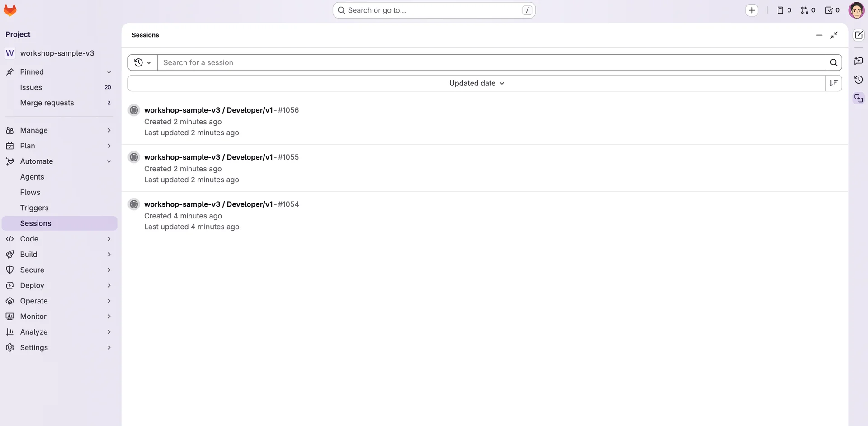Open the to-do list counter icon

(x=832, y=10)
